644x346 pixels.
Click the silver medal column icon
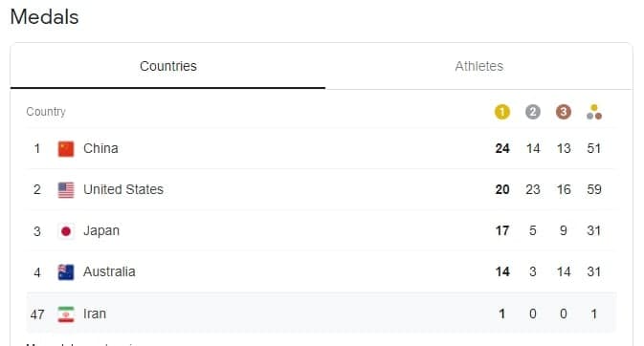tap(533, 112)
